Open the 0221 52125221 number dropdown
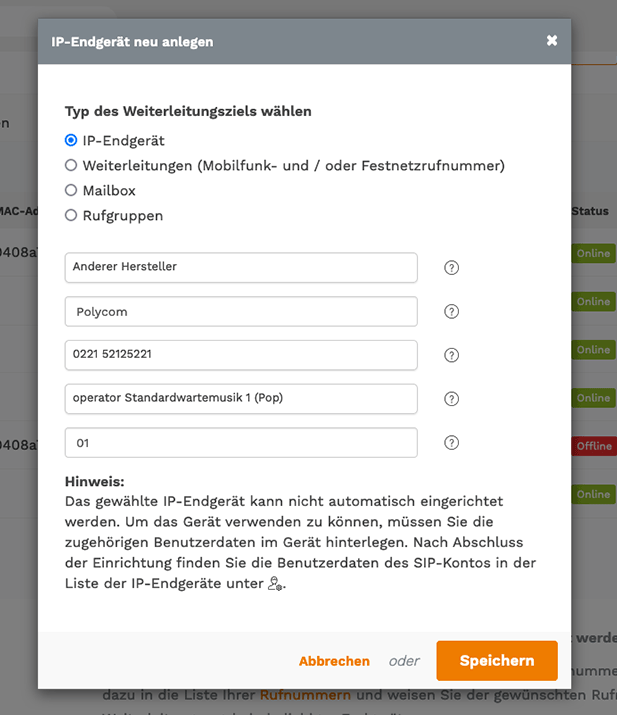Image resolution: width=617 pixels, height=715 pixels. point(241,355)
